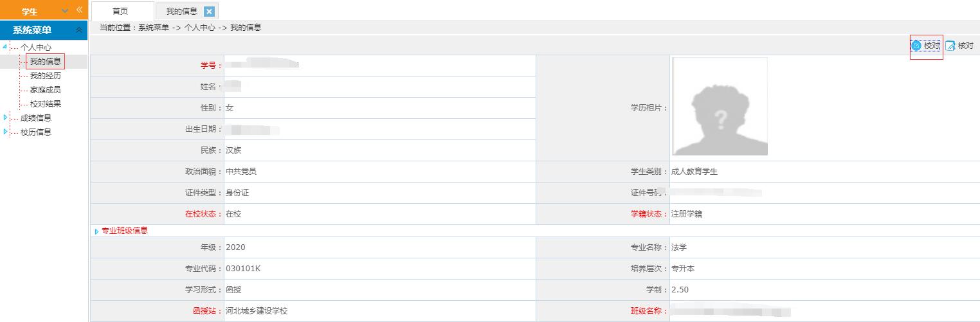Expand the 校历信息 tree node
The height and width of the screenshot is (322, 980).
point(6,132)
